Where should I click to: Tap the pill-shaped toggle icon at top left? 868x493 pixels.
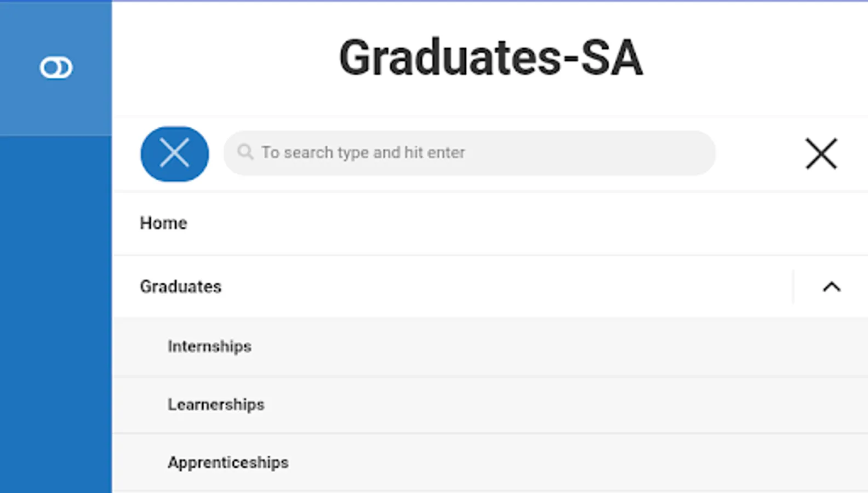click(56, 68)
